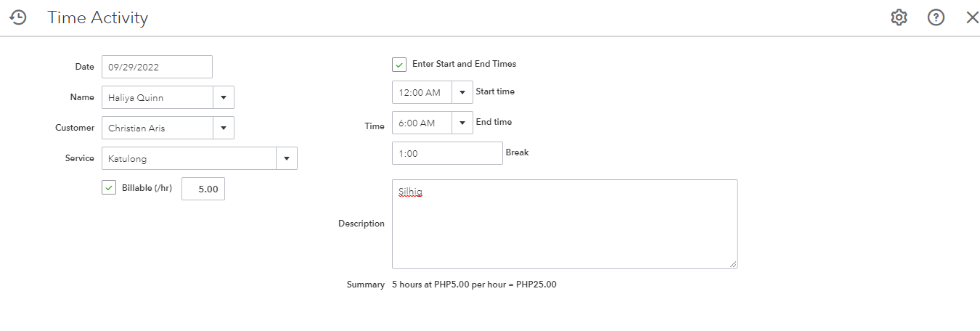Click the billable rate field showing 5.00
Screen dimensions: 980x331
[203, 189]
